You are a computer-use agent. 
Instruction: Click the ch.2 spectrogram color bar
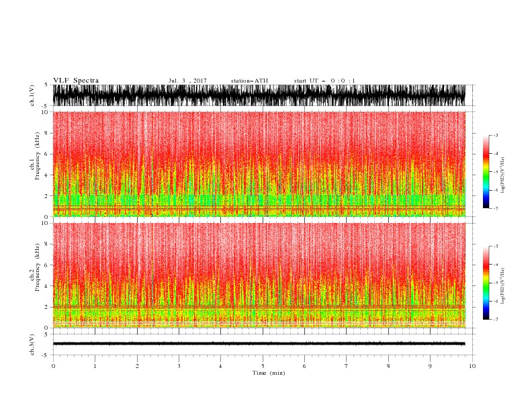(x=486, y=283)
